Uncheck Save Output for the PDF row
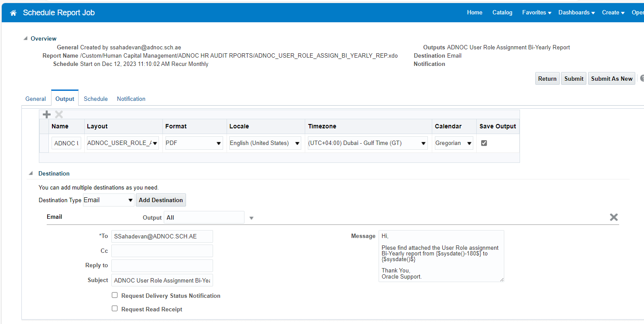 (x=484, y=143)
